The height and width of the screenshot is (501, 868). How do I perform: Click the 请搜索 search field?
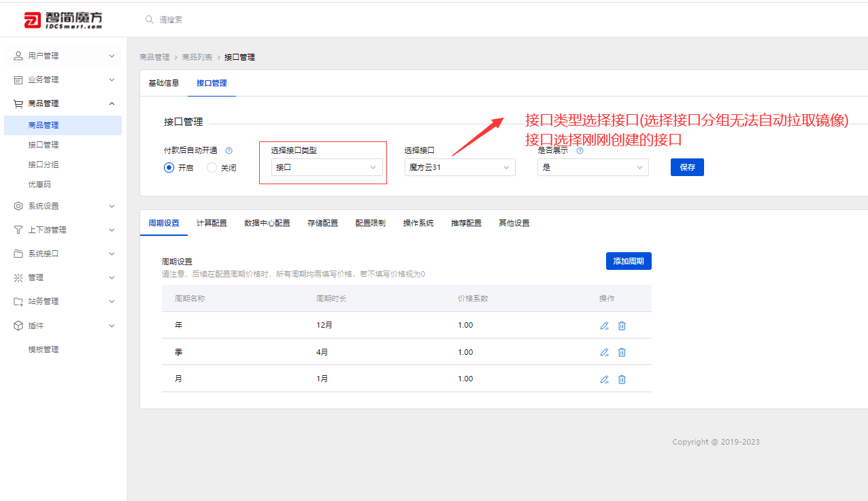click(x=171, y=20)
